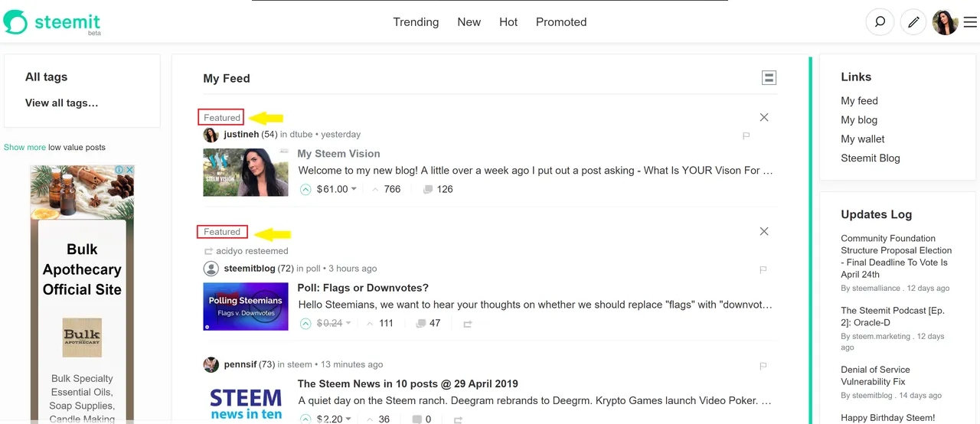
Task: Open the My Steem Vision post title
Action: 338,153
